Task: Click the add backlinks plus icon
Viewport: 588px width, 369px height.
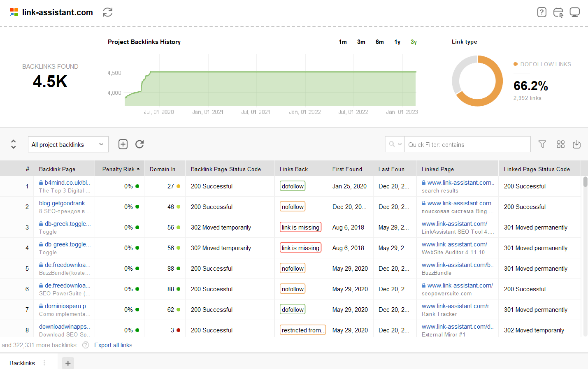Action: (x=123, y=144)
